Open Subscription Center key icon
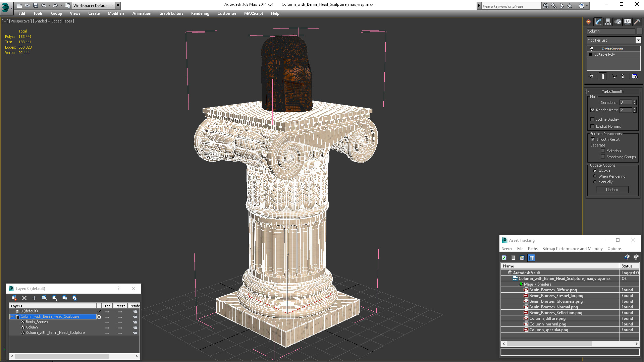 point(554,6)
